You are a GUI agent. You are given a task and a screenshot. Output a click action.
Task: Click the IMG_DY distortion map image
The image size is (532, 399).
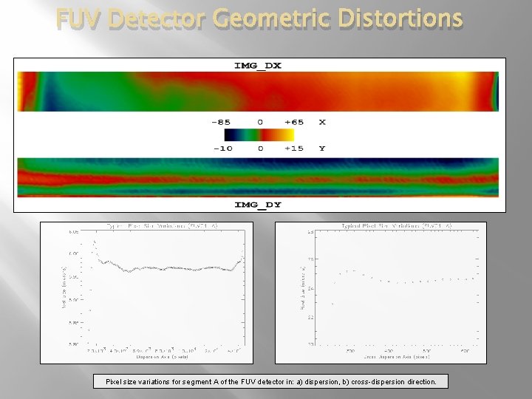tap(258, 177)
